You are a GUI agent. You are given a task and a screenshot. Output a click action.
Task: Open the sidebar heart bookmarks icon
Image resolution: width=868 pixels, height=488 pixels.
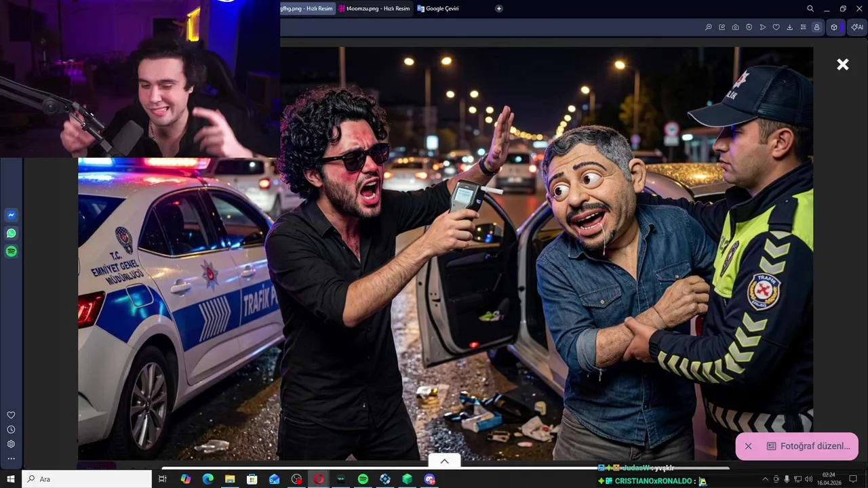pos(11,415)
